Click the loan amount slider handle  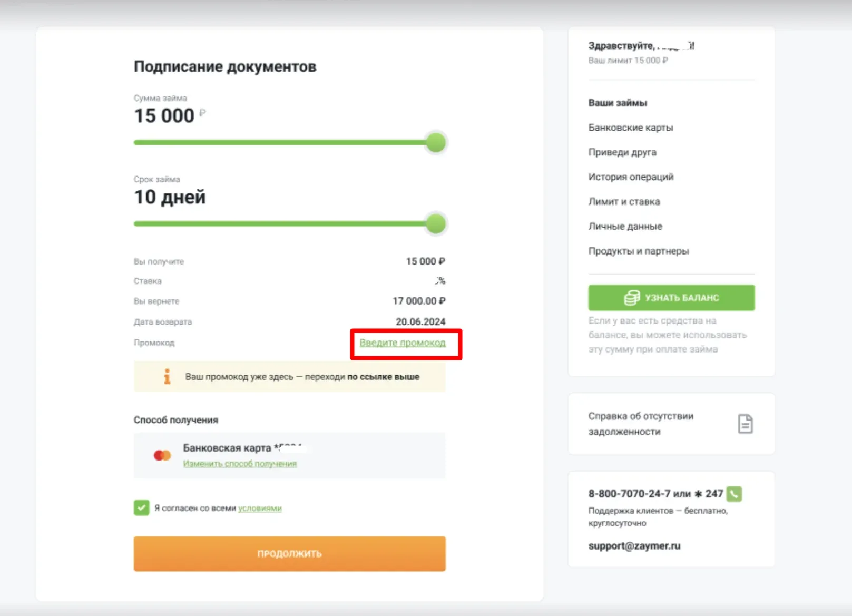click(x=436, y=142)
